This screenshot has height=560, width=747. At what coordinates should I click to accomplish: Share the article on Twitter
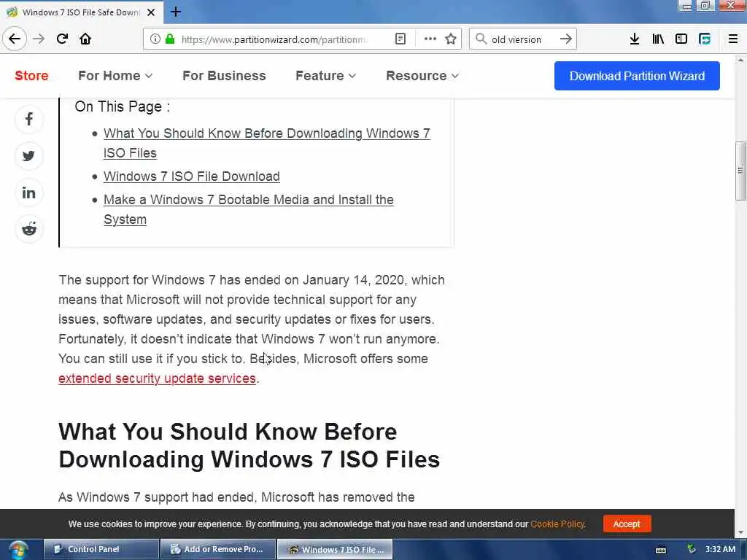click(x=29, y=156)
